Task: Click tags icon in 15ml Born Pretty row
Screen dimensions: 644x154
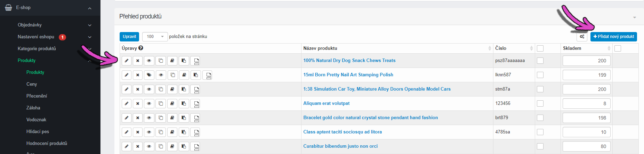Action: 149,75
